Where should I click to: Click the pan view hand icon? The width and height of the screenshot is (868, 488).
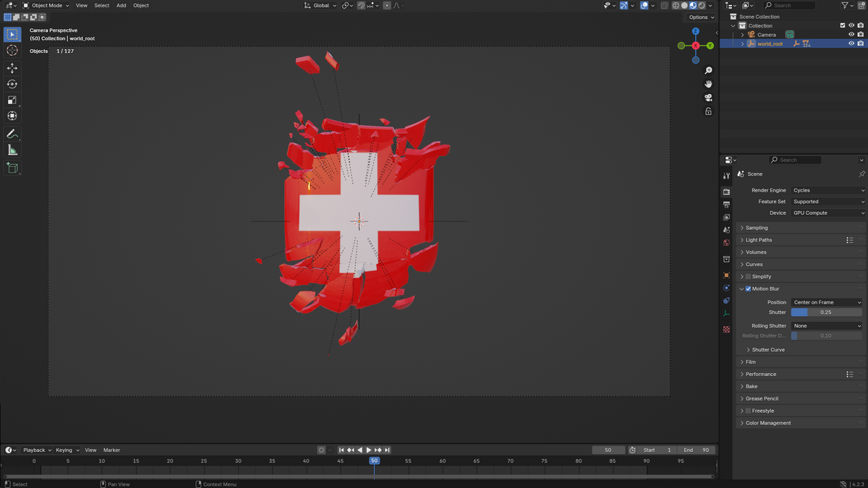[x=708, y=84]
